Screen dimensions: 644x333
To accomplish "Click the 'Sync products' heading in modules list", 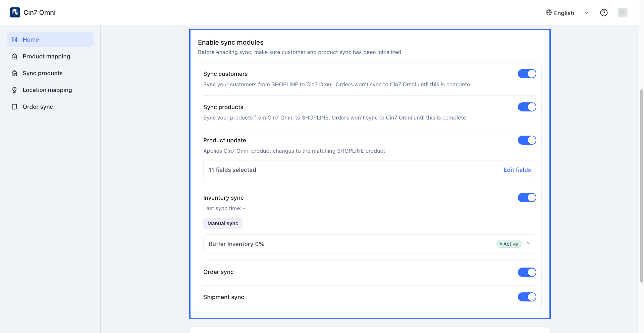I will 223,107.
